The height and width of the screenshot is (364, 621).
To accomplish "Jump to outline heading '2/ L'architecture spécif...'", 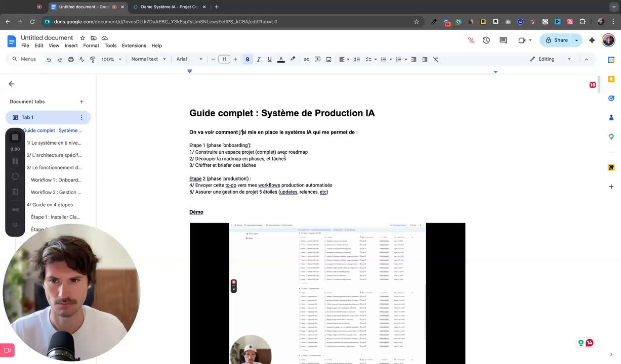I will pyautogui.click(x=54, y=155).
